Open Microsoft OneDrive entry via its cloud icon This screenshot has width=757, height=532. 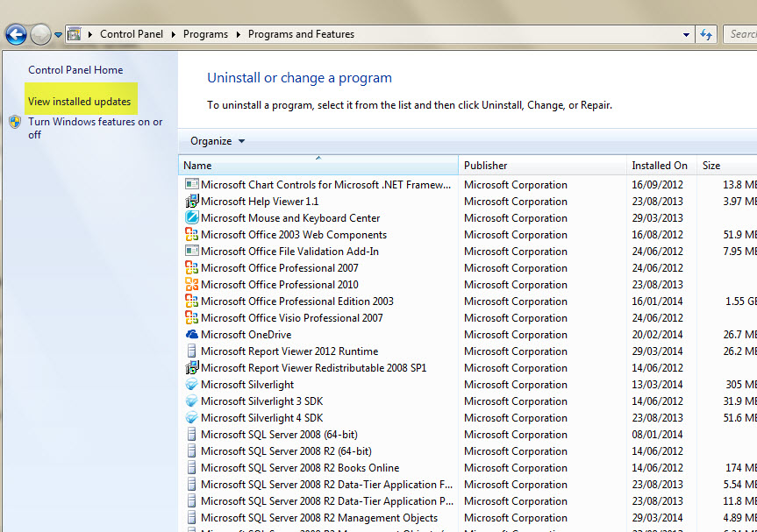(191, 334)
